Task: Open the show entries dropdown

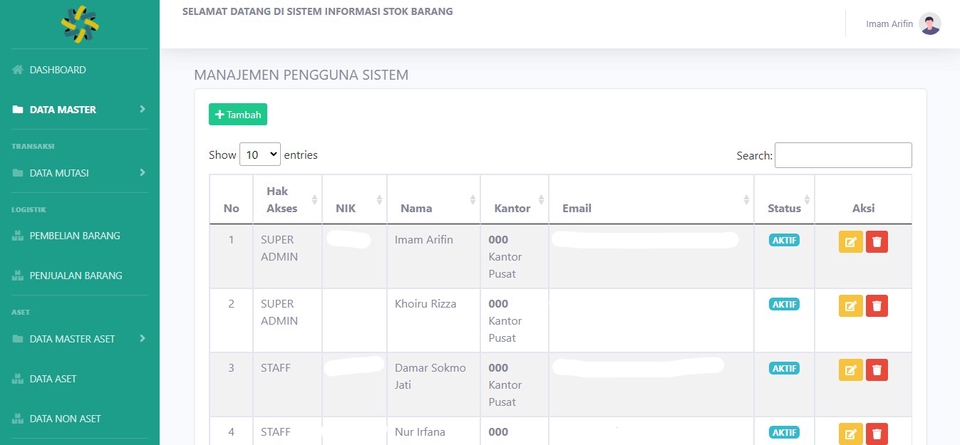Action: click(x=261, y=155)
